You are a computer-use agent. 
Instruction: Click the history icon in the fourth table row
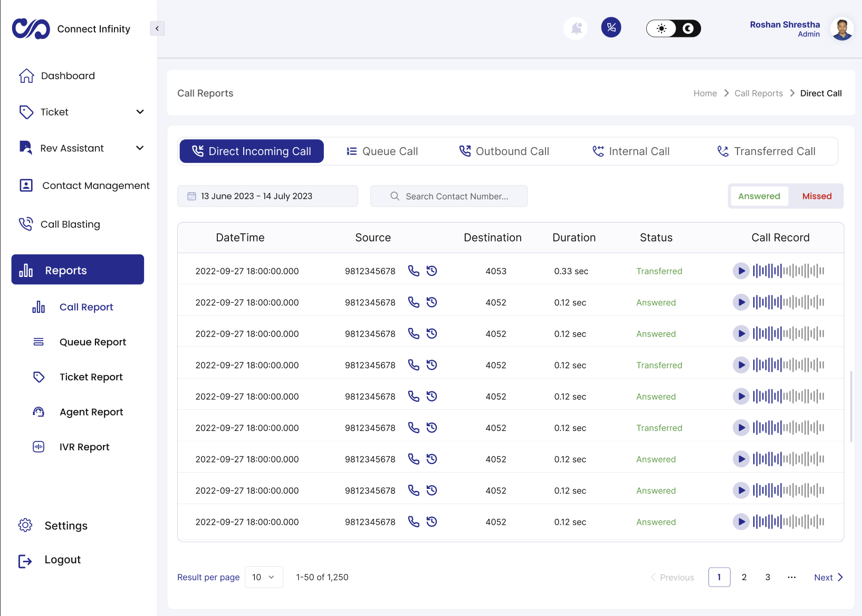pos(432,365)
